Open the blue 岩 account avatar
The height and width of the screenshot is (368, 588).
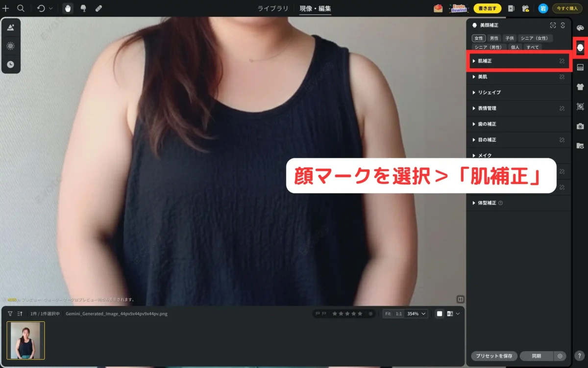[542, 8]
